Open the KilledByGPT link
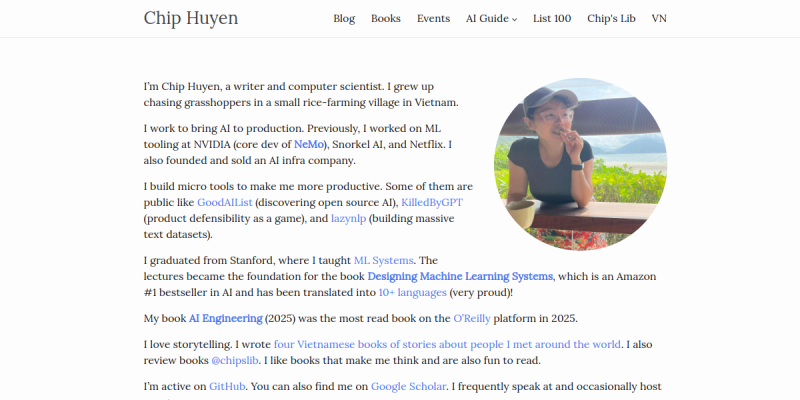This screenshot has width=800, height=400. coord(432,203)
